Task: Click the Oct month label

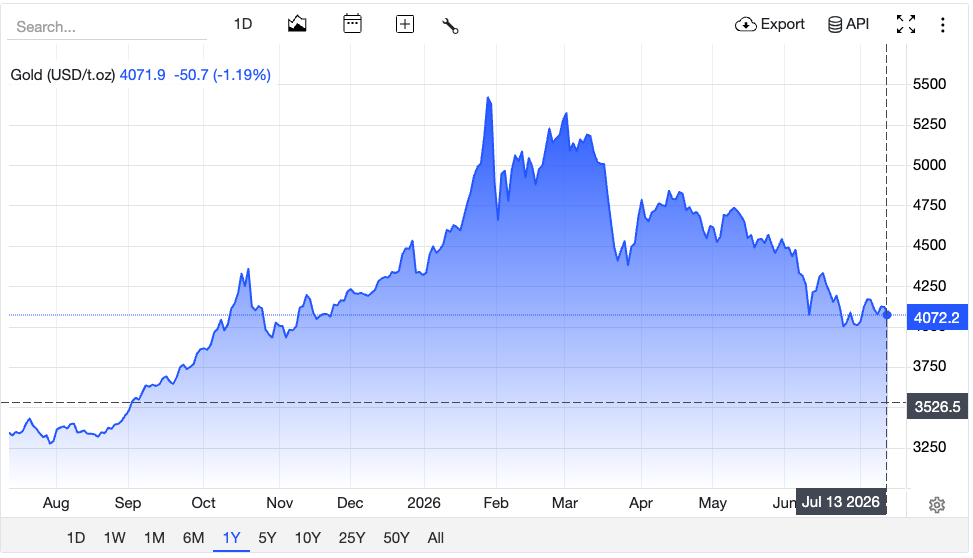Action: (203, 503)
